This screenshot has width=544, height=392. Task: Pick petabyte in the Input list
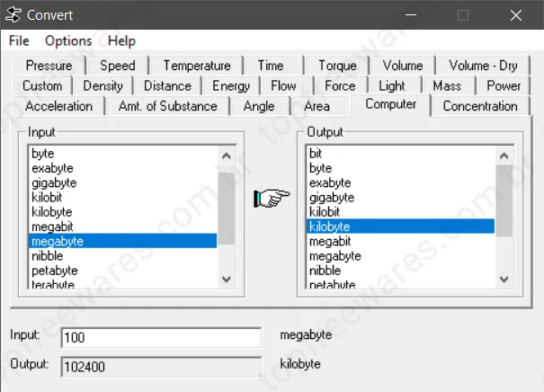(x=123, y=271)
